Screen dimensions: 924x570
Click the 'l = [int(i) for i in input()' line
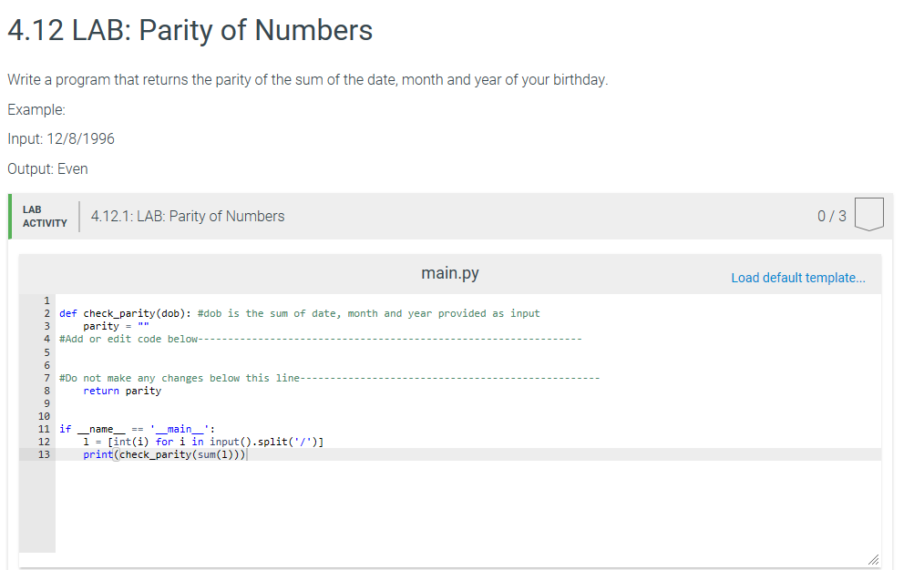pyautogui.click(x=203, y=442)
